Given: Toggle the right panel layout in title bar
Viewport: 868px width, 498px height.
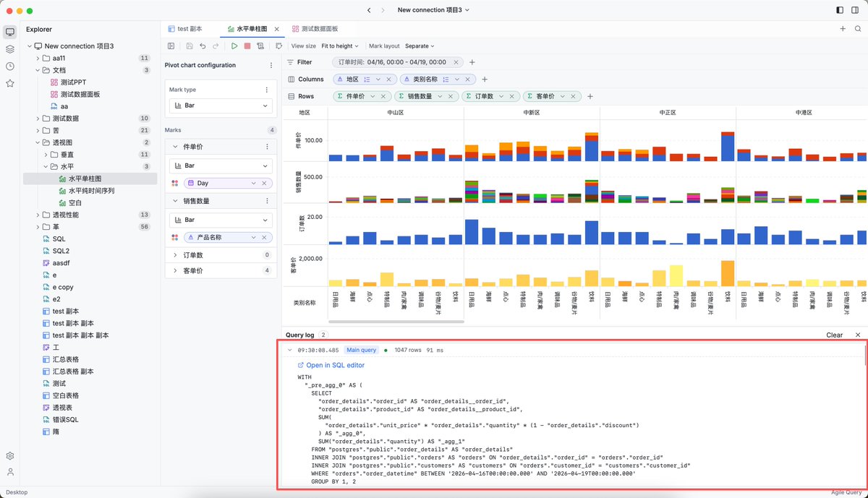Looking at the screenshot, I should click(855, 10).
